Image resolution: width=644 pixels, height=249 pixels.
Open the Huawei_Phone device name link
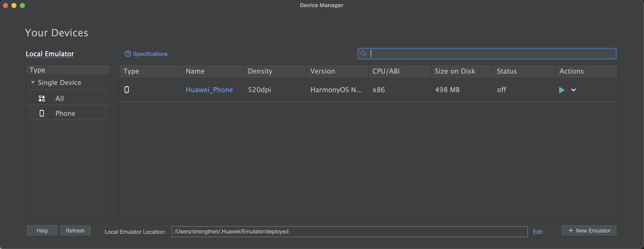point(209,90)
